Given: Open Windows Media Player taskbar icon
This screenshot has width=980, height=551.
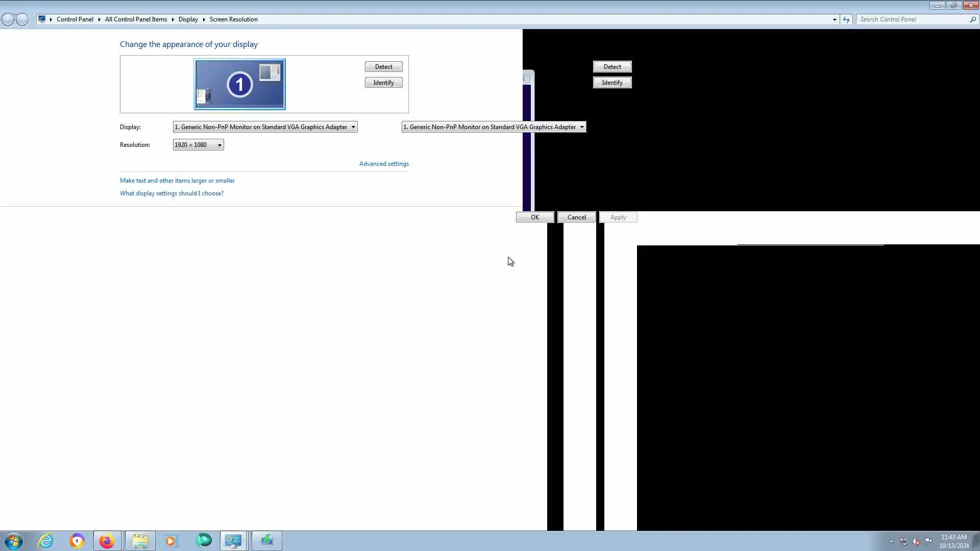Looking at the screenshot, I should tap(171, 541).
